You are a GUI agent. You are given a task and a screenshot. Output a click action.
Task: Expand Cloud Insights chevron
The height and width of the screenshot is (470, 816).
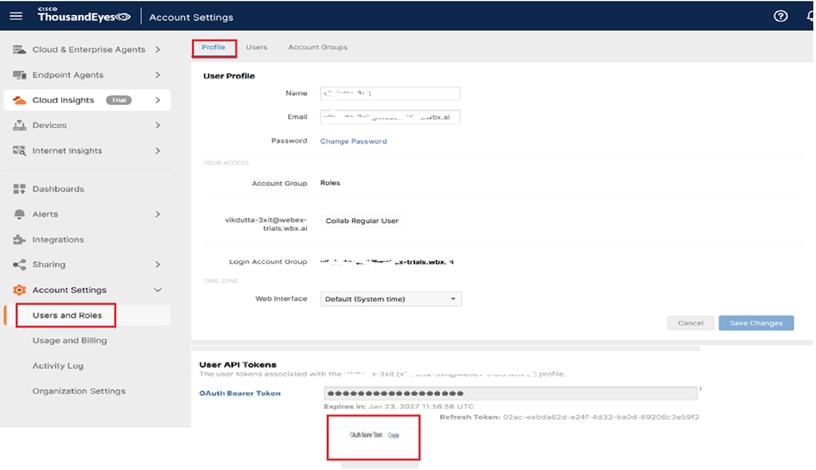(158, 100)
